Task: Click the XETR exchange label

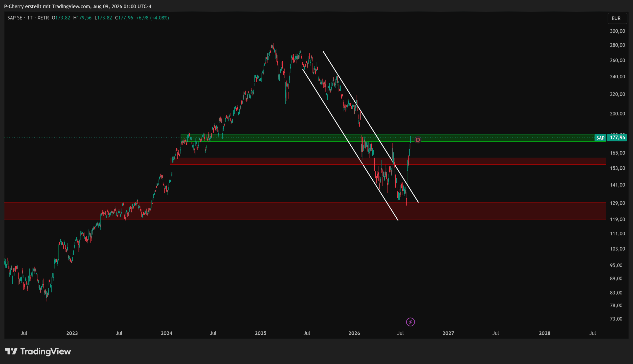Action: (x=43, y=18)
